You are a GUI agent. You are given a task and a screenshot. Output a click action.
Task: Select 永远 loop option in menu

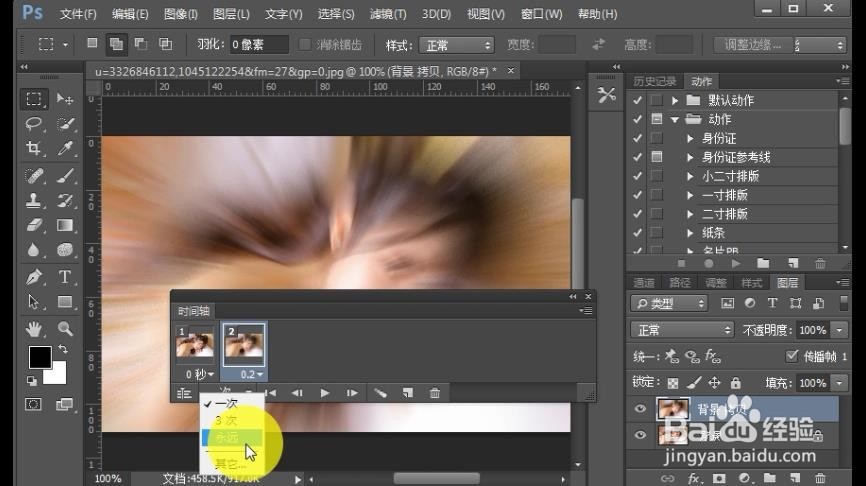[231, 437]
